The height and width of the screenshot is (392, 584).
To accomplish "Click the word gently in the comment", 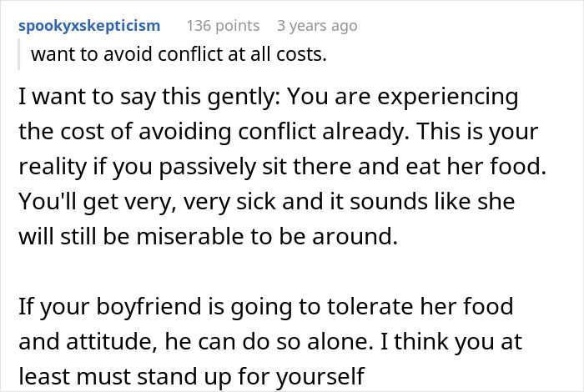I will pyautogui.click(x=244, y=98).
